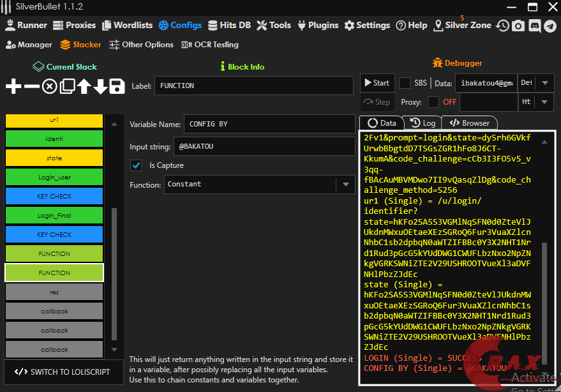The image size is (561, 392).
Task: Click the Input string text field
Action: click(264, 146)
